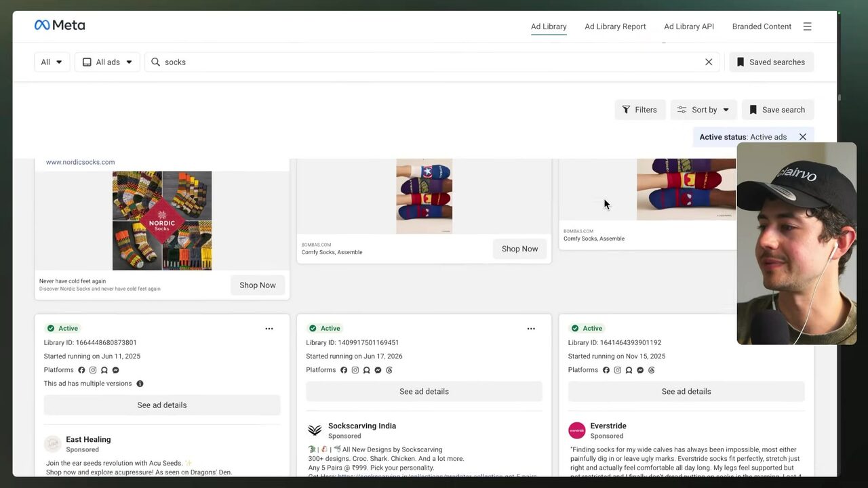
Task: Click Shop Now on Bombas Comfy Socks ad
Action: [x=519, y=249]
